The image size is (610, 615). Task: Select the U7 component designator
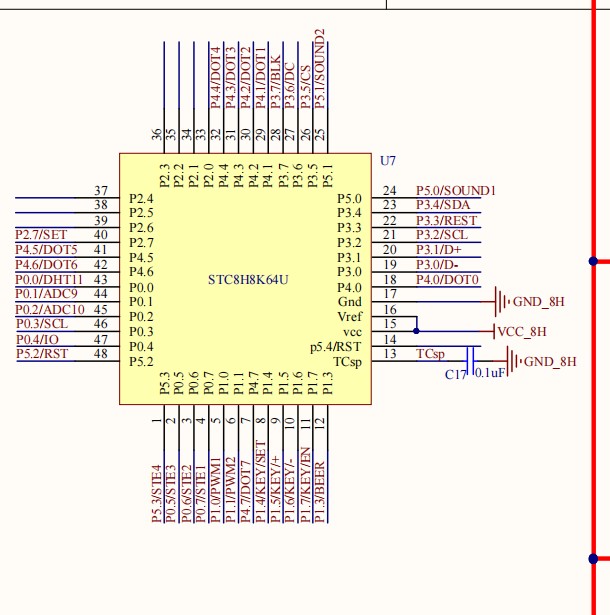[x=388, y=161]
